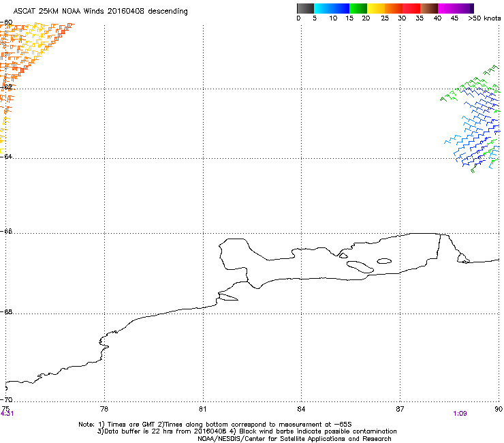Click the '-66' latitude label
This screenshot has height=443, width=504.
6,231
